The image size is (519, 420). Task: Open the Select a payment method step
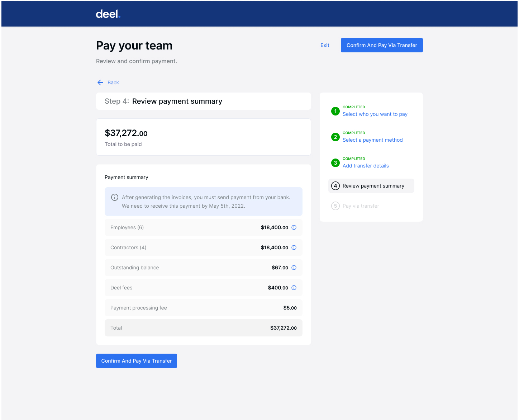[372, 140]
